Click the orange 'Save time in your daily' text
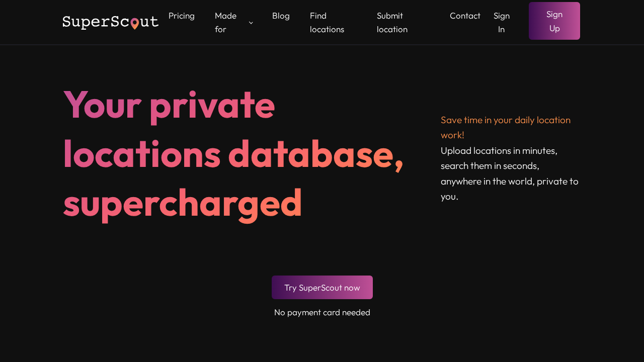This screenshot has height=362, width=644. point(505,120)
